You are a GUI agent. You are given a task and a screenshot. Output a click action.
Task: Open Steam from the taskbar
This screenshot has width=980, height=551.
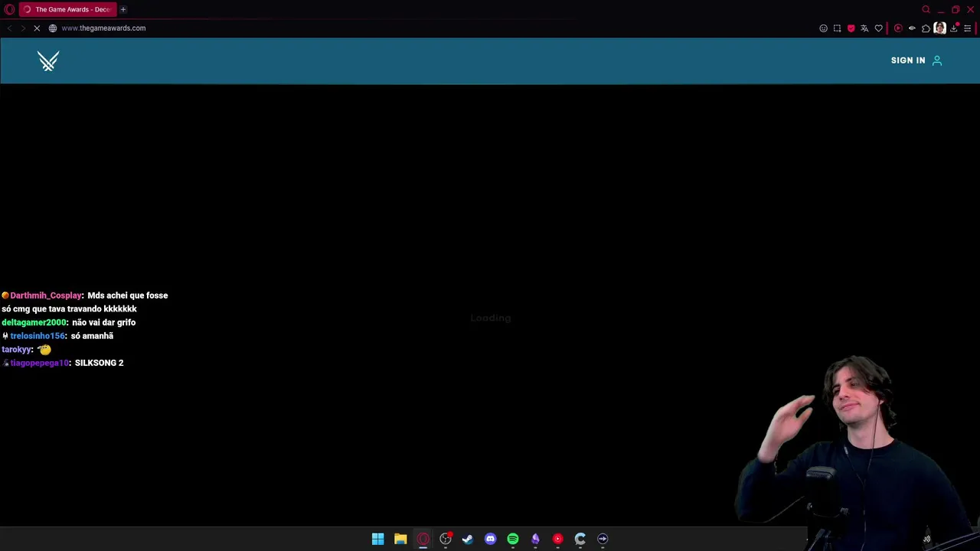click(468, 539)
